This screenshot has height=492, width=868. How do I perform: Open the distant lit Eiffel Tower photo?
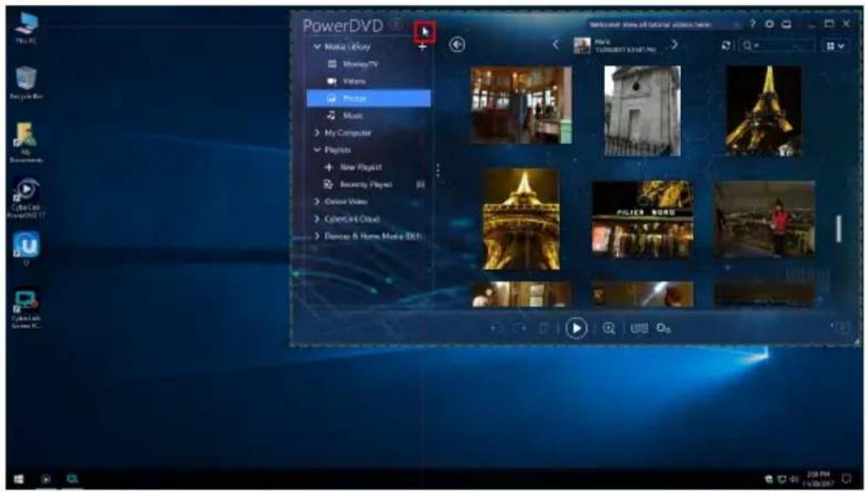(x=763, y=111)
